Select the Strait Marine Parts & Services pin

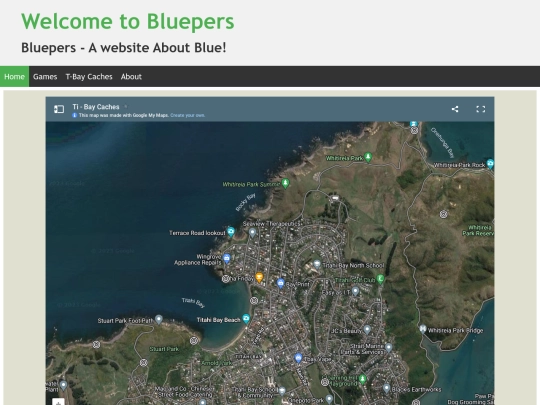388,347
